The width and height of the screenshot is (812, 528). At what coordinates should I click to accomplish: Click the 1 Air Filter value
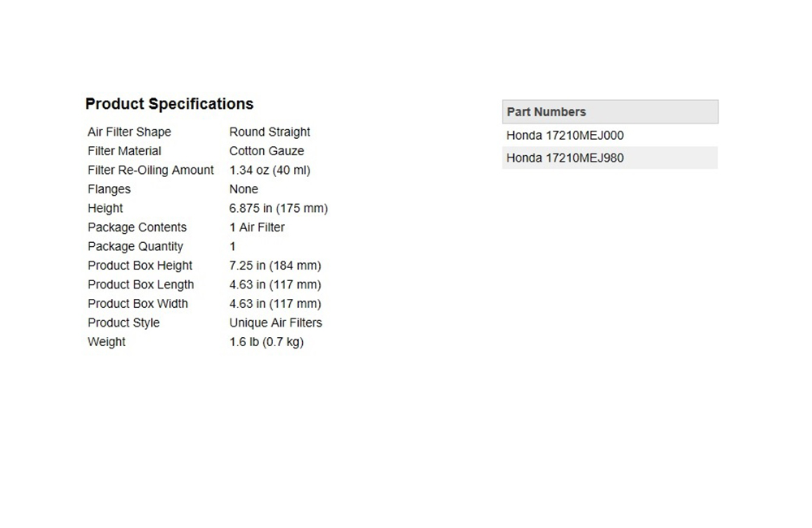pos(257,227)
